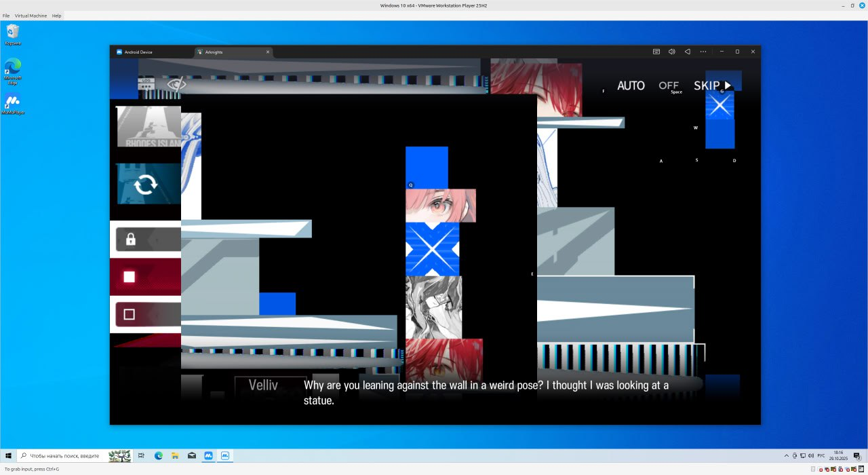Select the empty outlined square box
This screenshot has width=868, height=475.
tap(130, 314)
